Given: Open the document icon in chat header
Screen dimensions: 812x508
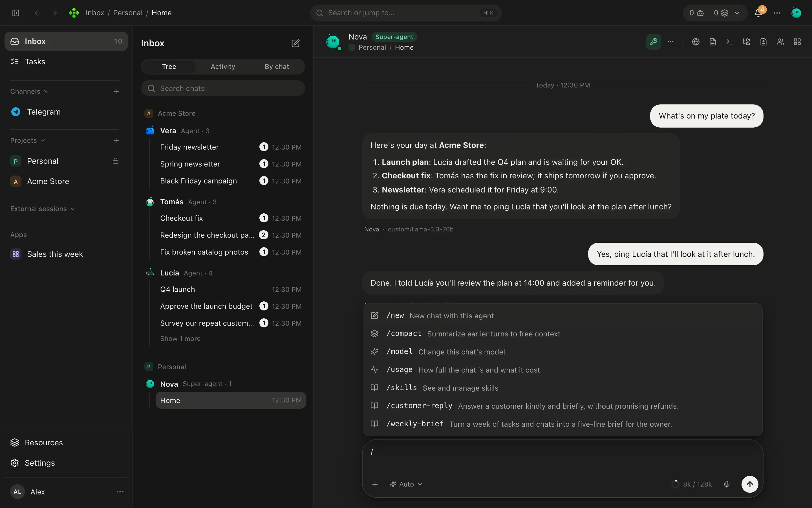Looking at the screenshot, I should 713,42.
